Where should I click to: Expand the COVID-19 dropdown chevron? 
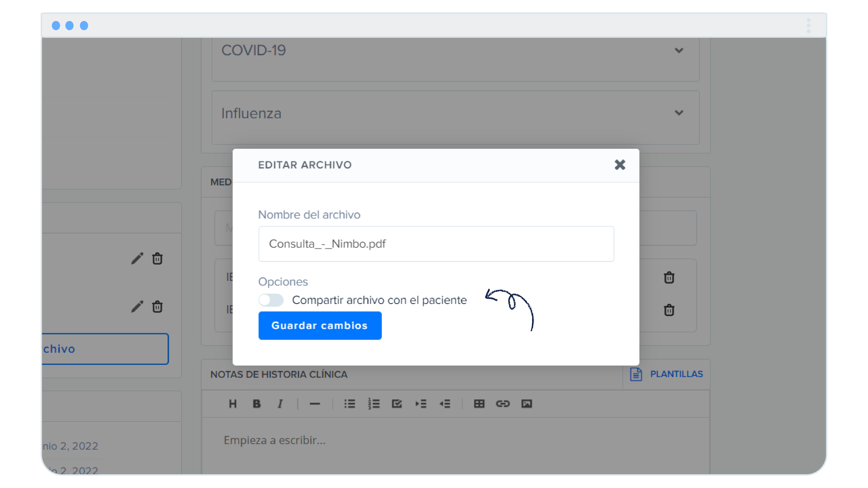click(x=679, y=51)
